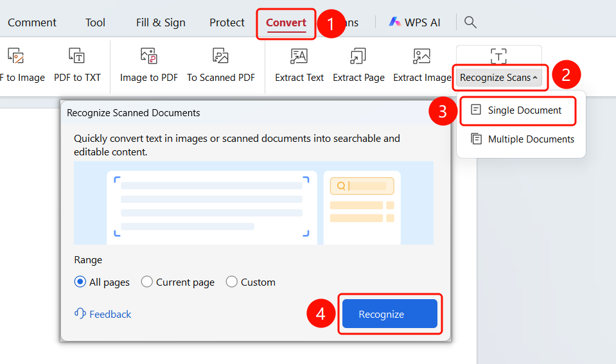Viewport: 616px width, 364px height.
Task: Click the Extract Text icon
Action: pos(299,56)
